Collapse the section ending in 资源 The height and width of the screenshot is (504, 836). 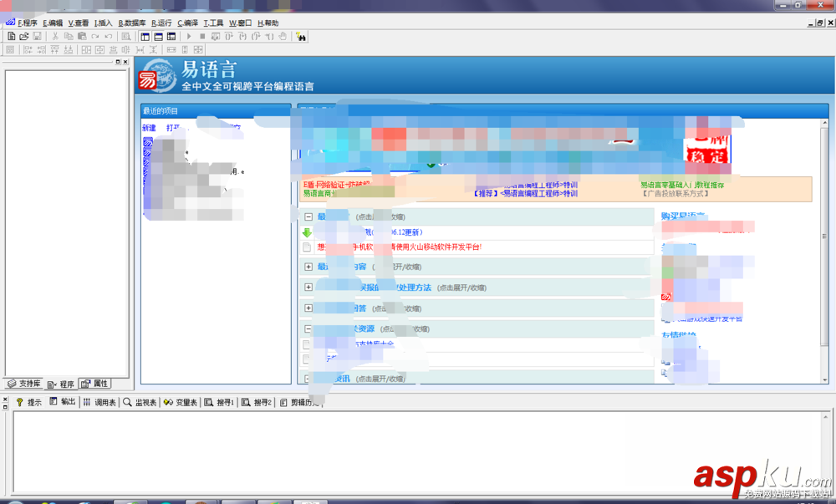pyautogui.click(x=308, y=328)
